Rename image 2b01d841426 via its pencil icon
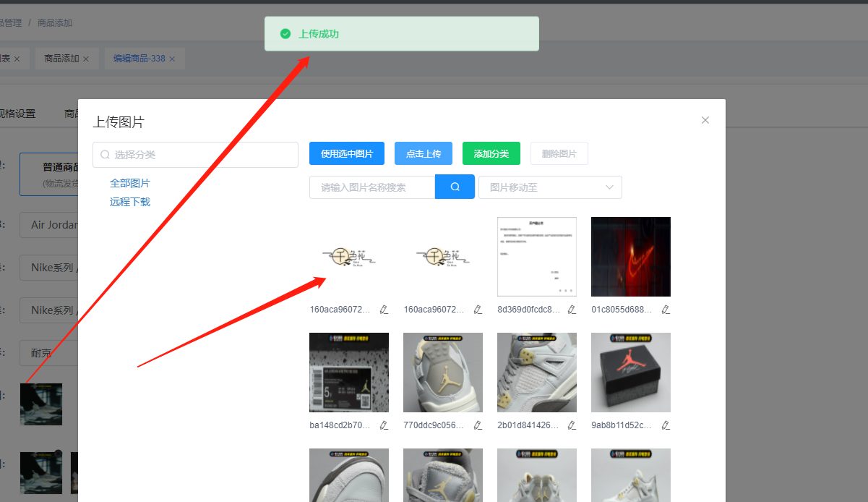 [572, 425]
